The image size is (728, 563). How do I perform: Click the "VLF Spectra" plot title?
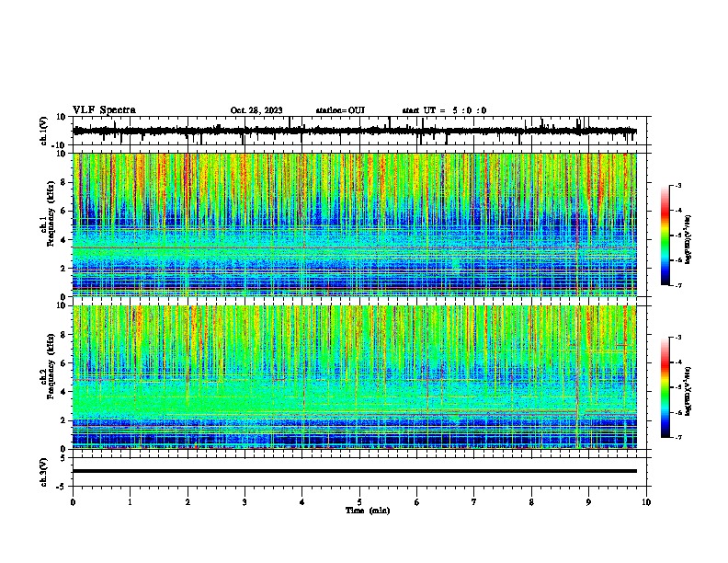tap(104, 110)
